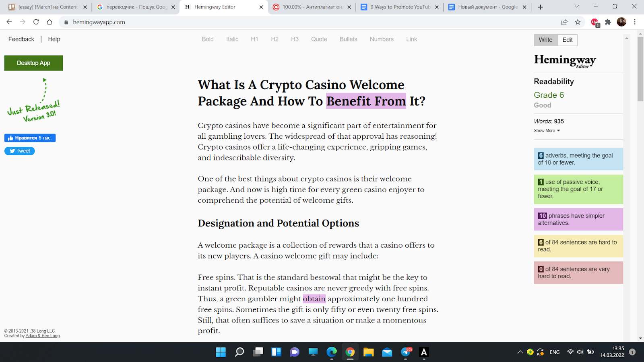Apply Quote block formatting

point(319,39)
